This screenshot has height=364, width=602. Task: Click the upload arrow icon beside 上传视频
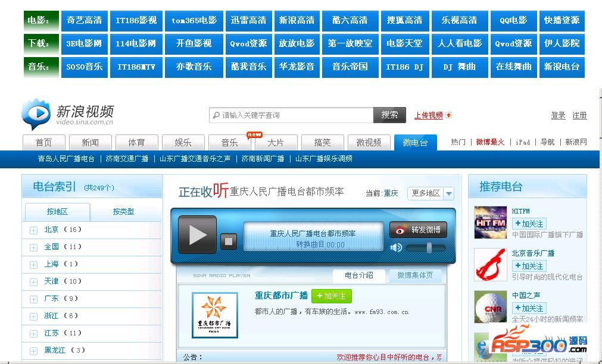(448, 115)
